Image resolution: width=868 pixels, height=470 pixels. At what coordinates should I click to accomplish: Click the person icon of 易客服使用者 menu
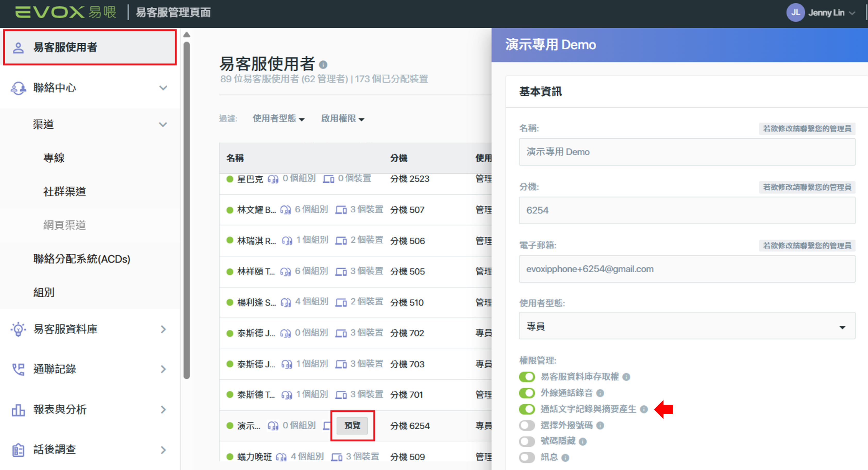pyautogui.click(x=18, y=47)
